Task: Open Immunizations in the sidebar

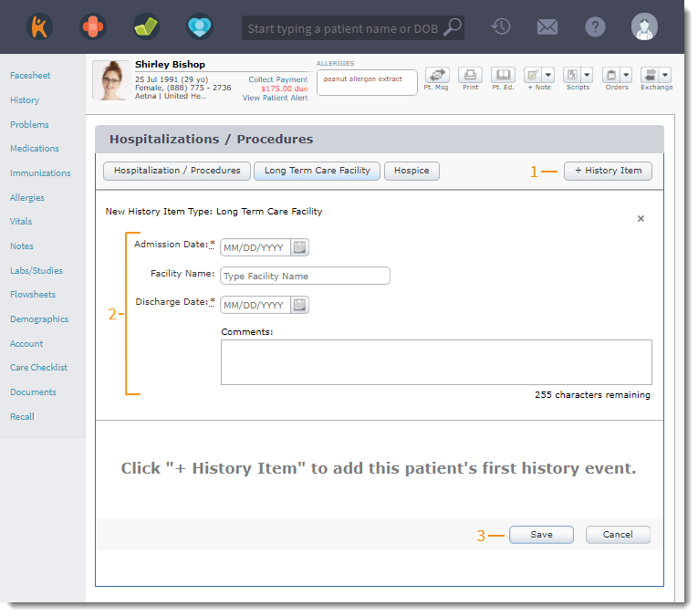Action: tap(40, 173)
